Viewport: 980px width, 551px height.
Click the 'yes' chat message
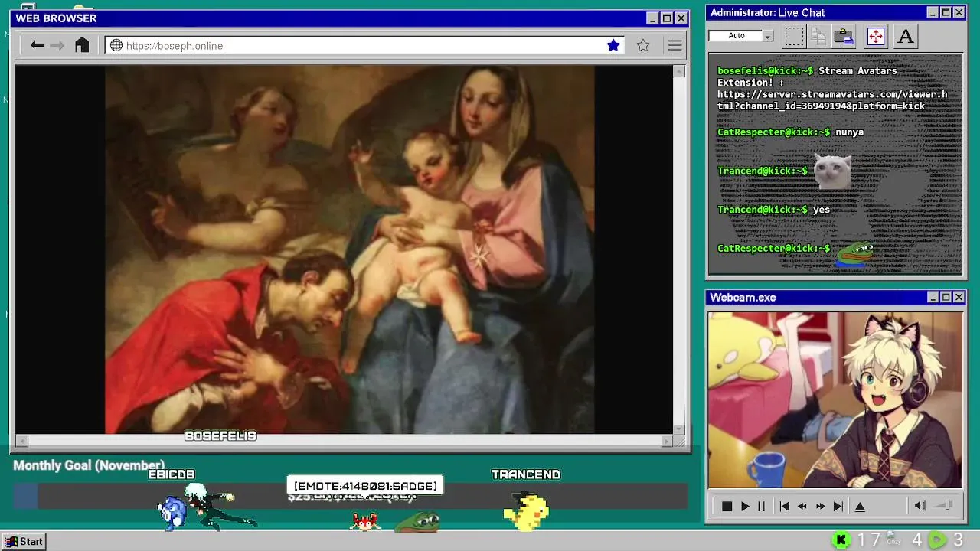[822, 210]
